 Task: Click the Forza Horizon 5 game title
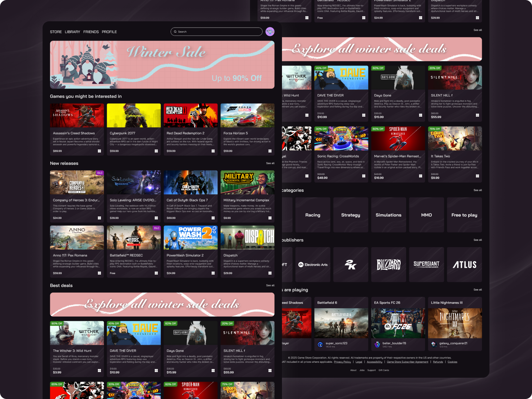236,133
